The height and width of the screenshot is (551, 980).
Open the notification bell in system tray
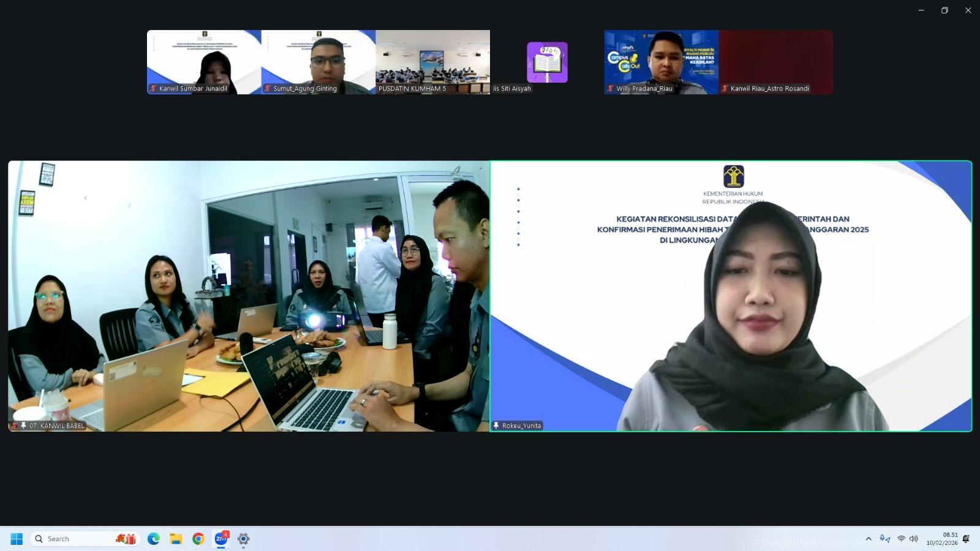click(x=966, y=539)
